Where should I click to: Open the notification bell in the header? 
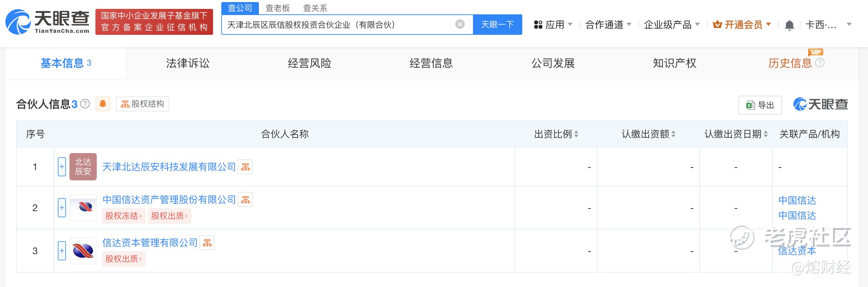point(789,25)
